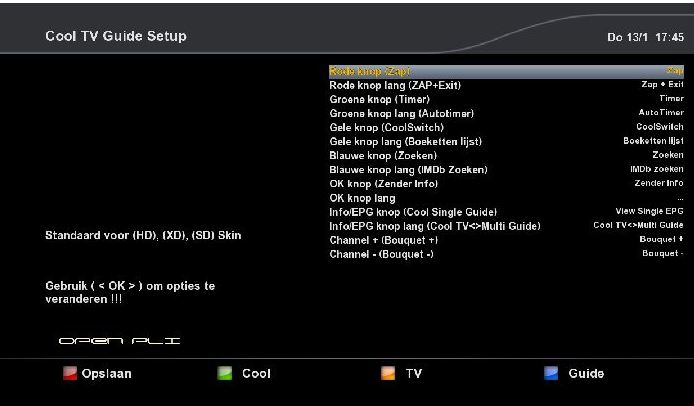Select Channel + (Bouquet +) row

[506, 240]
